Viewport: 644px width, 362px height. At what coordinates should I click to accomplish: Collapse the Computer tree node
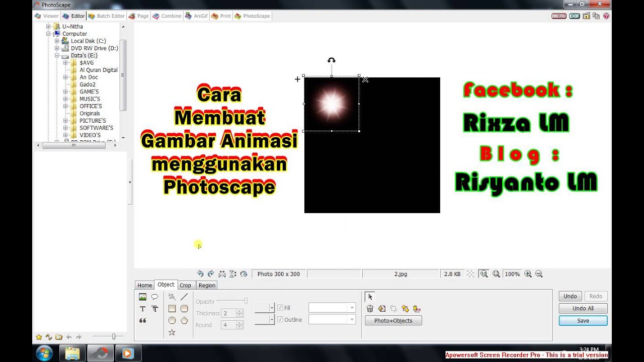pyautogui.click(x=49, y=34)
